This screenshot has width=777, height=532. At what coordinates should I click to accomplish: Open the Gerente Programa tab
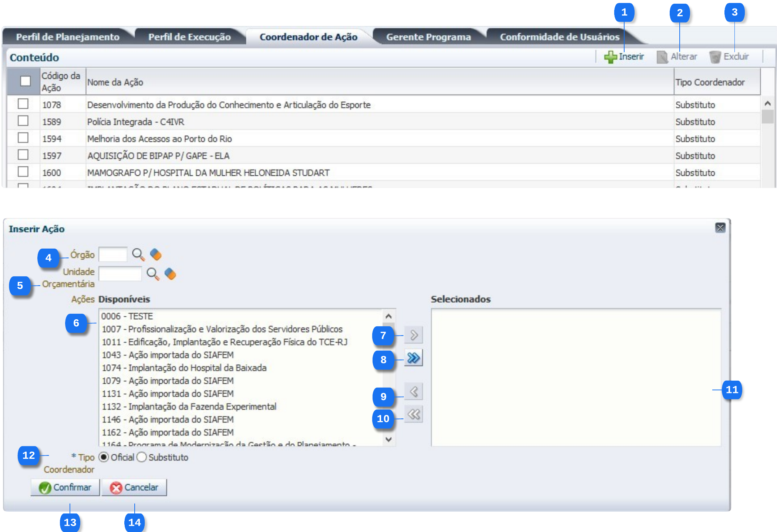pos(428,37)
